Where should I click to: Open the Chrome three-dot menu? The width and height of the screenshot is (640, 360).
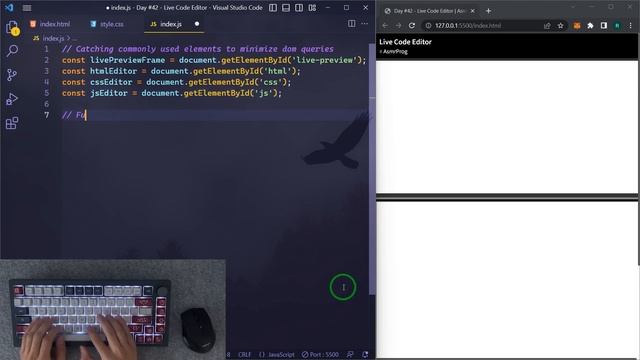point(631,25)
